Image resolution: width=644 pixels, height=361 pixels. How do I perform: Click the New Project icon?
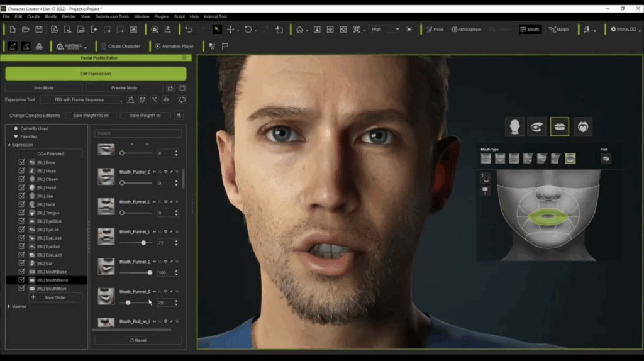pos(13,30)
